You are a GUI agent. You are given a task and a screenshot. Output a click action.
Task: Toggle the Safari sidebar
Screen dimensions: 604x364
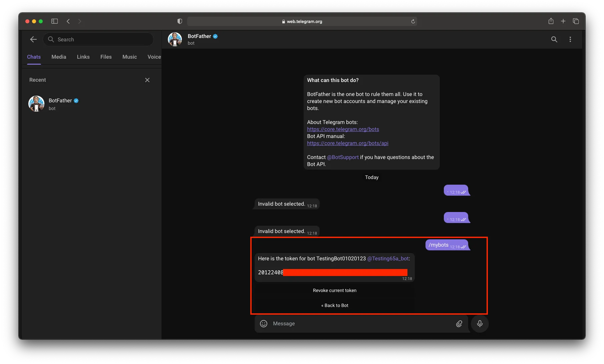tap(55, 21)
